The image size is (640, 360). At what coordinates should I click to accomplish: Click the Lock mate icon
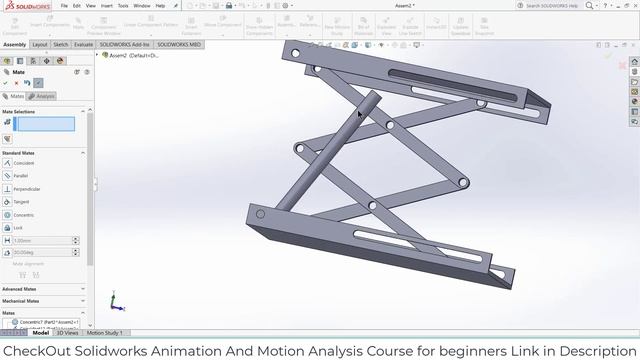coord(7,228)
